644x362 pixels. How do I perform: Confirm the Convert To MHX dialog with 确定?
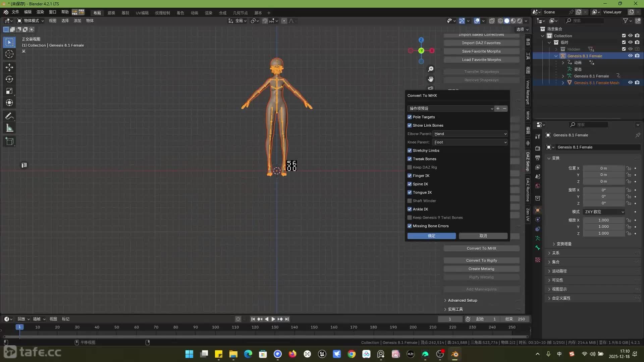pyautogui.click(x=431, y=236)
